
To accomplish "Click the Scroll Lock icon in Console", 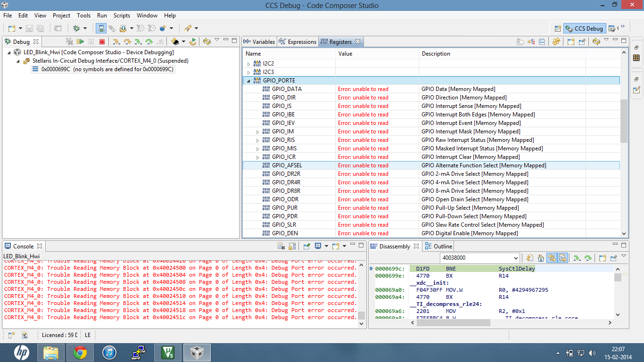I will pos(292,246).
